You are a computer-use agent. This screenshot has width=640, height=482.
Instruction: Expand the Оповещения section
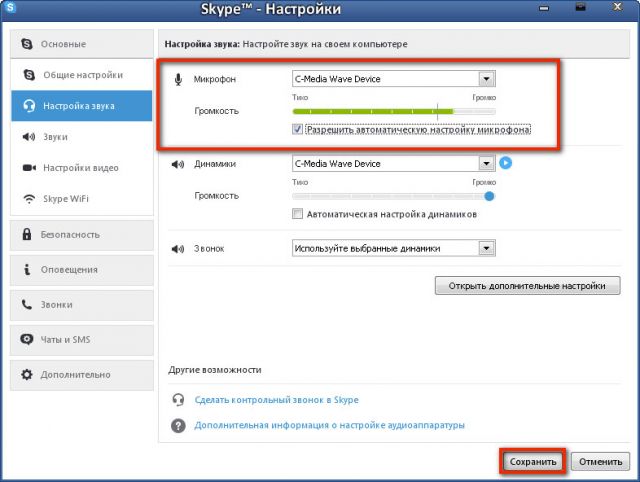pyautogui.click(x=82, y=270)
